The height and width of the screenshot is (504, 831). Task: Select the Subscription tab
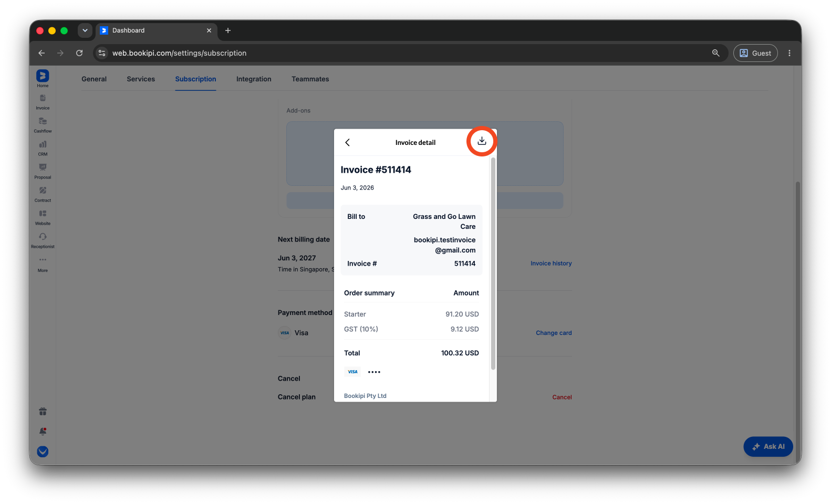pos(195,79)
